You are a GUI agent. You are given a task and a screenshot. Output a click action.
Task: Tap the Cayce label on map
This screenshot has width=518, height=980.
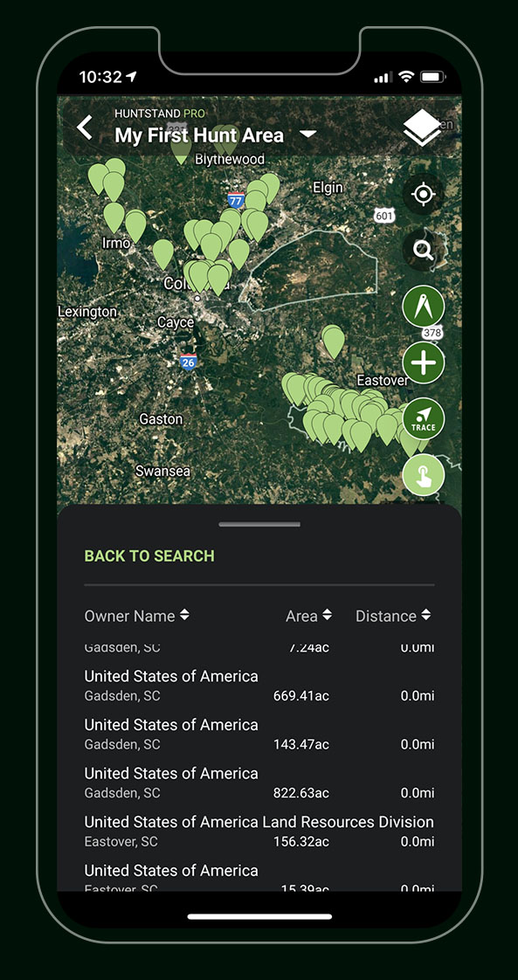click(x=175, y=322)
